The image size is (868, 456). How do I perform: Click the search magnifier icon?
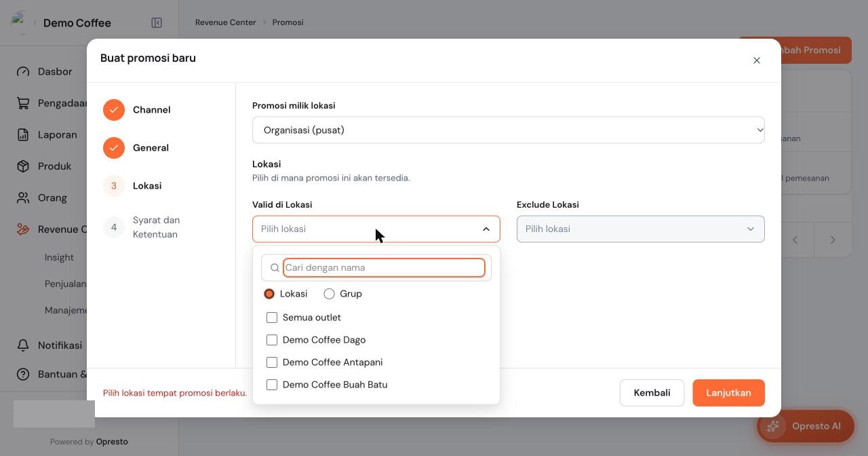pyautogui.click(x=275, y=268)
